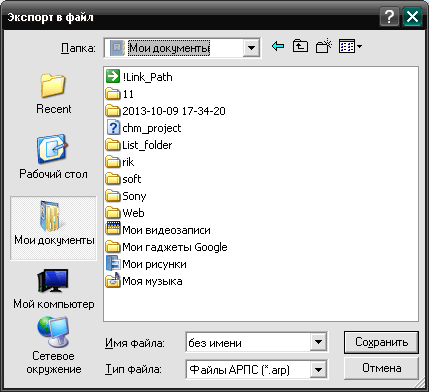Open Мой компьютер in sidebar

[x=53, y=289]
